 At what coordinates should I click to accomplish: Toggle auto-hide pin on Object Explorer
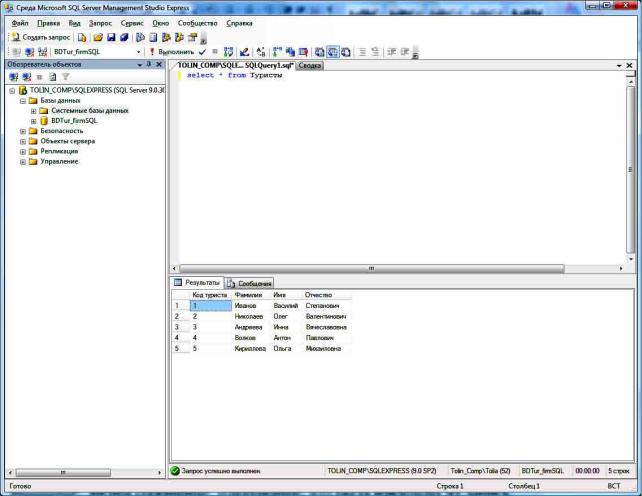(149, 64)
